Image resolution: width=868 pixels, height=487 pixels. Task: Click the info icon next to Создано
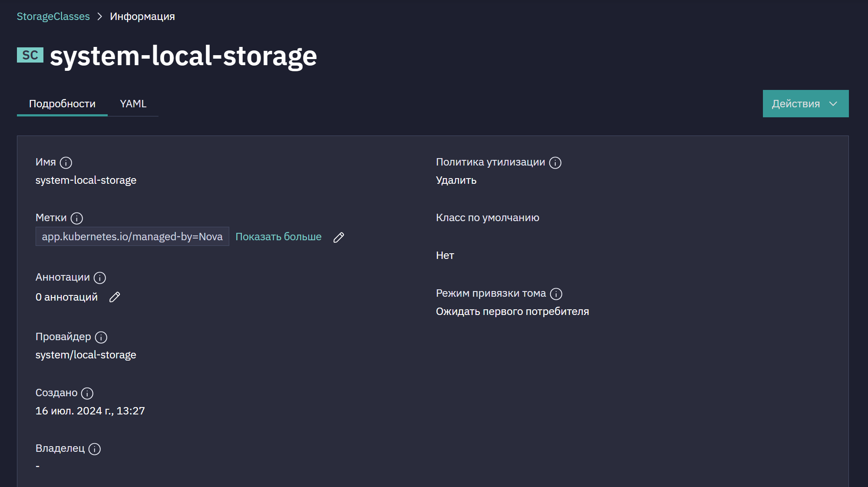(x=87, y=393)
